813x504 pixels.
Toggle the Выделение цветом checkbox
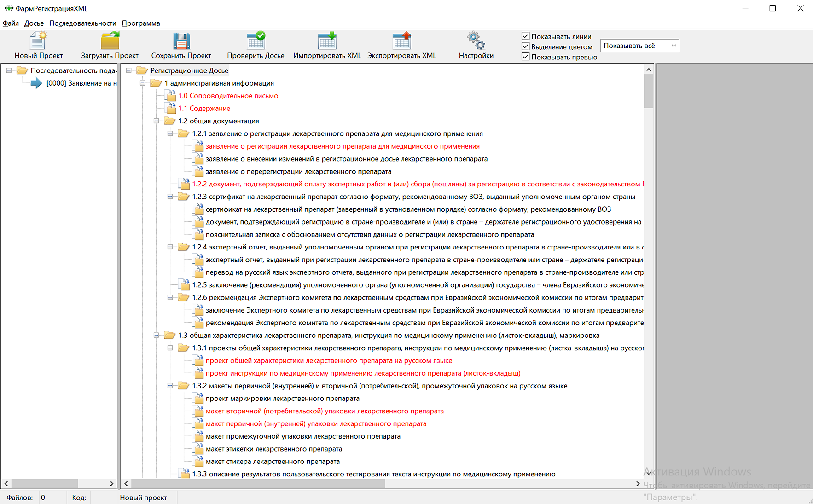coord(525,46)
